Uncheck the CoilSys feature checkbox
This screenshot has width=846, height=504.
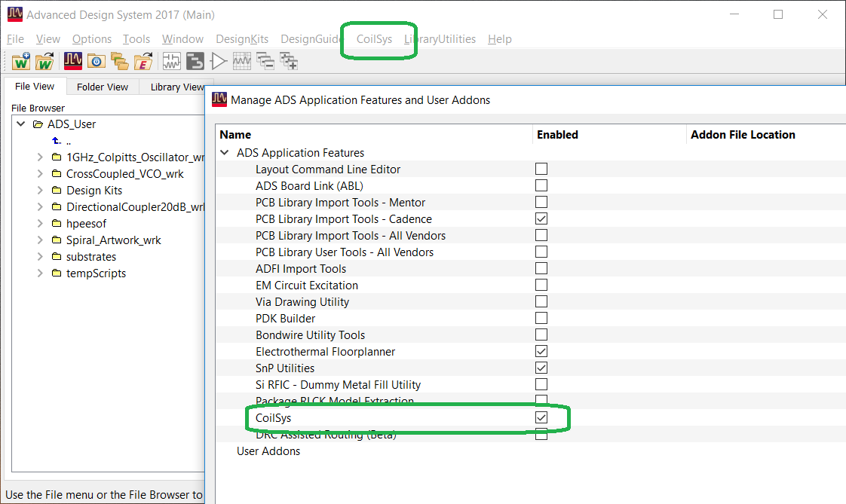click(541, 418)
